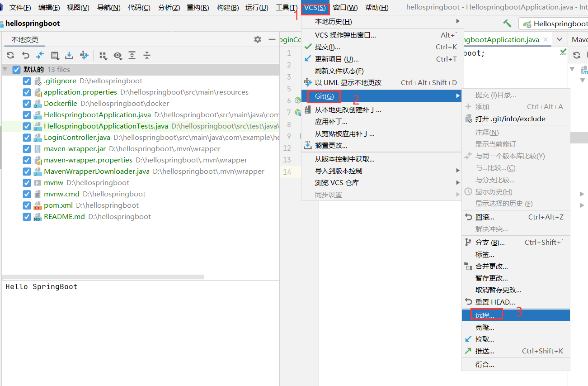The width and height of the screenshot is (588, 386).
Task: Uncheck pom.xml checkbox
Action: point(27,205)
